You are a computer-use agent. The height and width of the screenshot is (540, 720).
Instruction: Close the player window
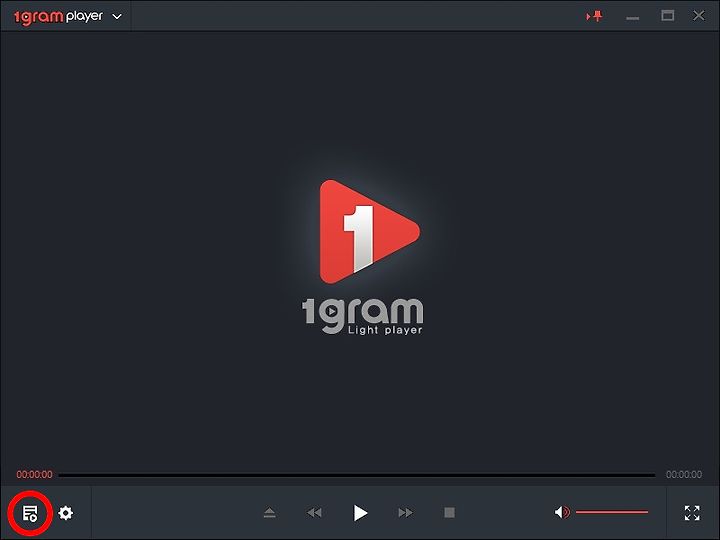[x=698, y=16]
